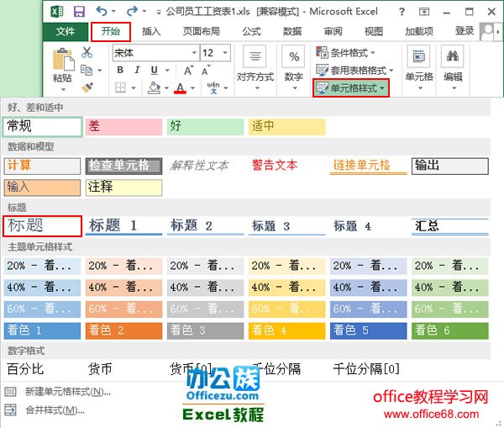
Task: Expand the underline style dropdown arrow
Action: pos(167,70)
